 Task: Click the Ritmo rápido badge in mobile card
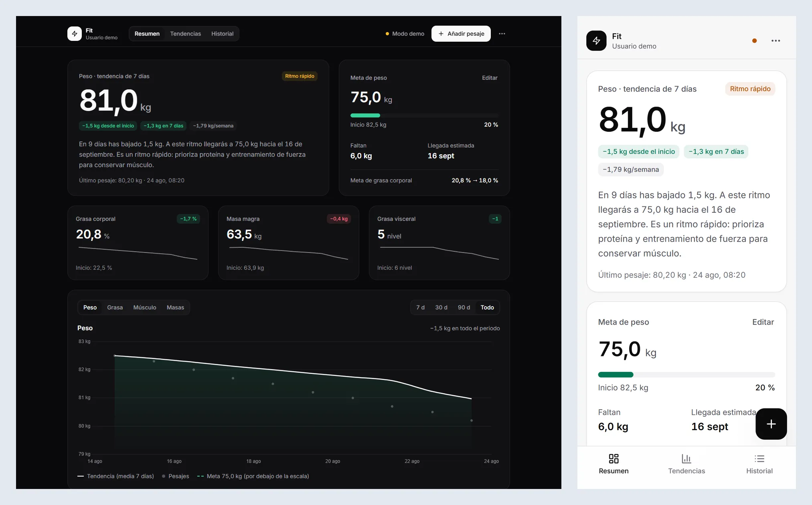coord(750,89)
